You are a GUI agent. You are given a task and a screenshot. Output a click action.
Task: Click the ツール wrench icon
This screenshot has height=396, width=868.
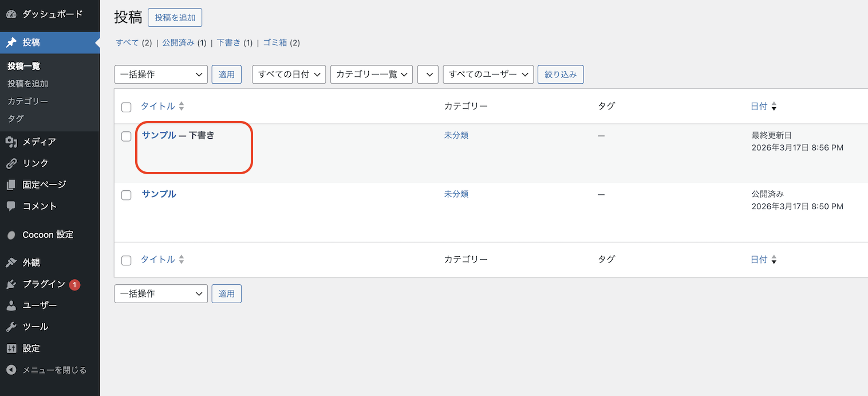(11, 327)
